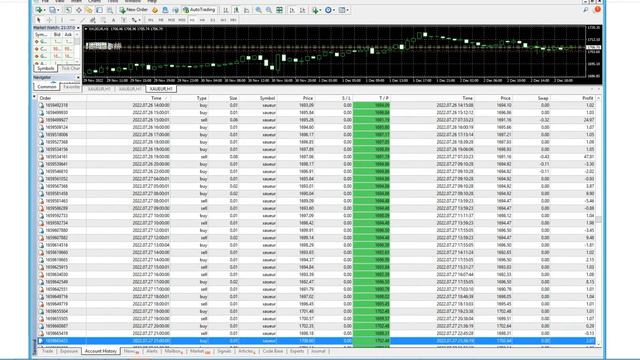
Task: Select the active XAUEUR,H1 chart tab
Action: click(161, 89)
